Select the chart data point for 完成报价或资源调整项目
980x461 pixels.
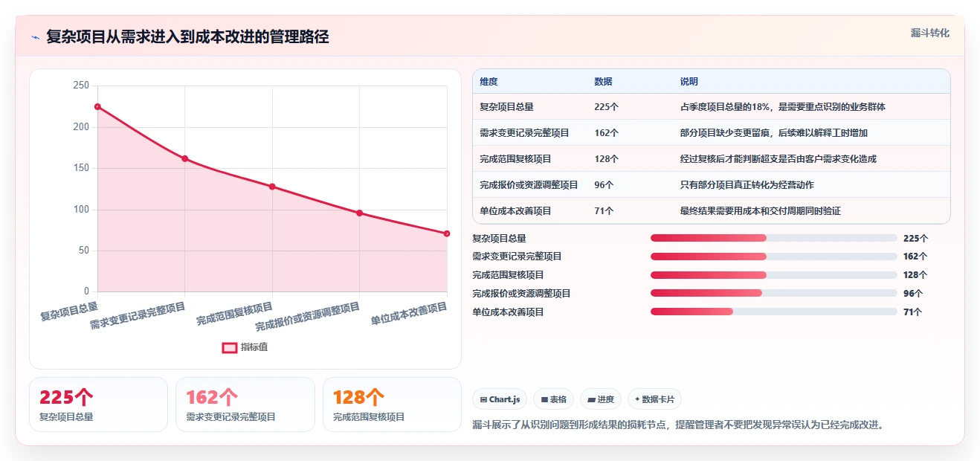pos(359,213)
